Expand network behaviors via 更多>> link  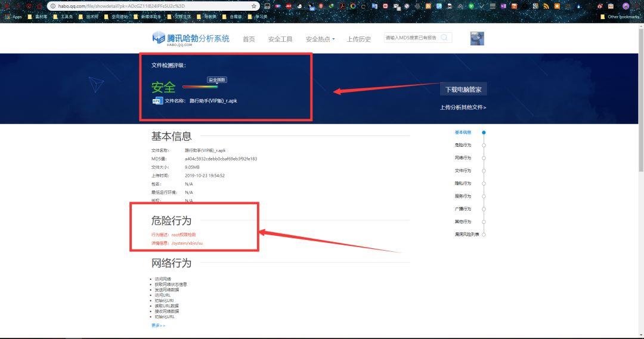click(158, 325)
